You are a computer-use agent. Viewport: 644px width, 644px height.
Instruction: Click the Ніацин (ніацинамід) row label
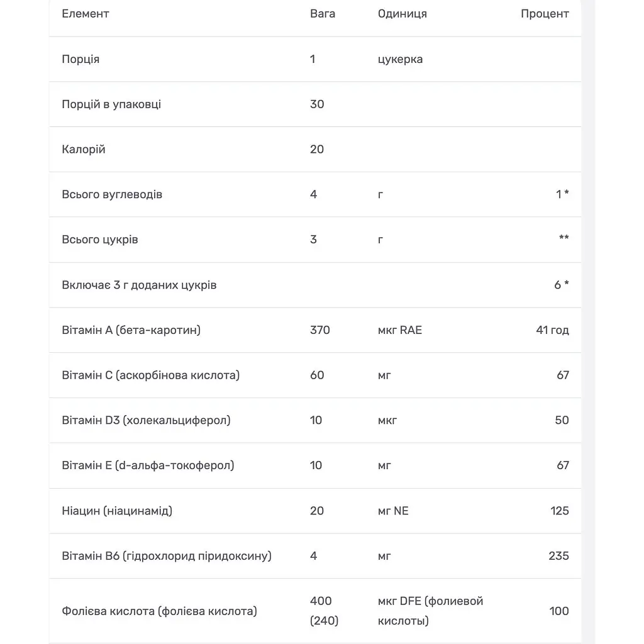click(x=117, y=511)
